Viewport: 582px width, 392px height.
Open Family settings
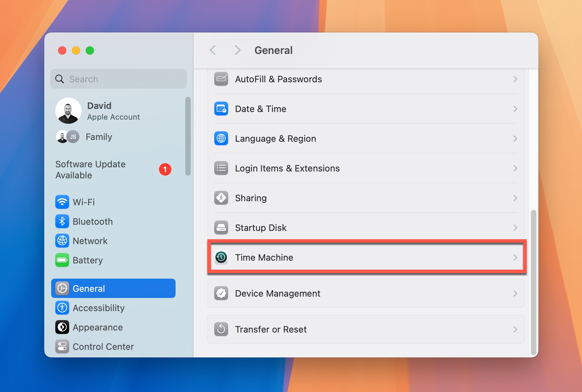click(113, 137)
